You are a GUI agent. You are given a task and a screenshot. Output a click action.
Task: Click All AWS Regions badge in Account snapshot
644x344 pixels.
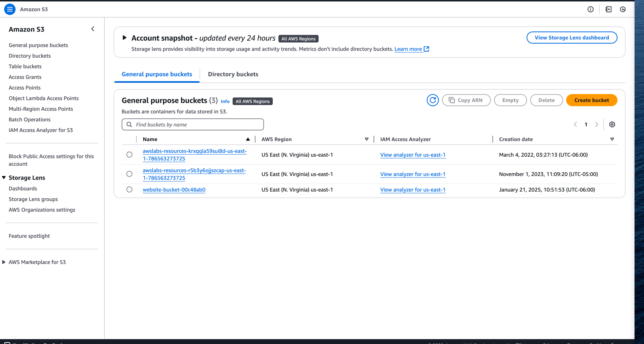(x=298, y=39)
